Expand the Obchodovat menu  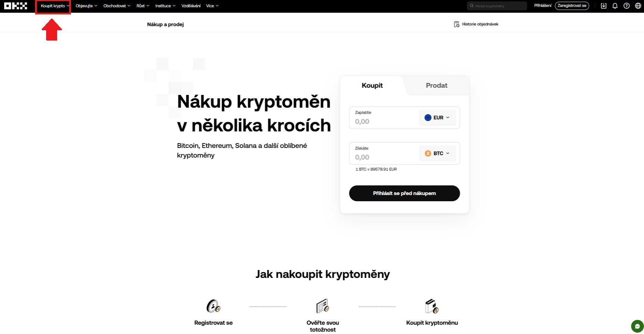(x=117, y=6)
